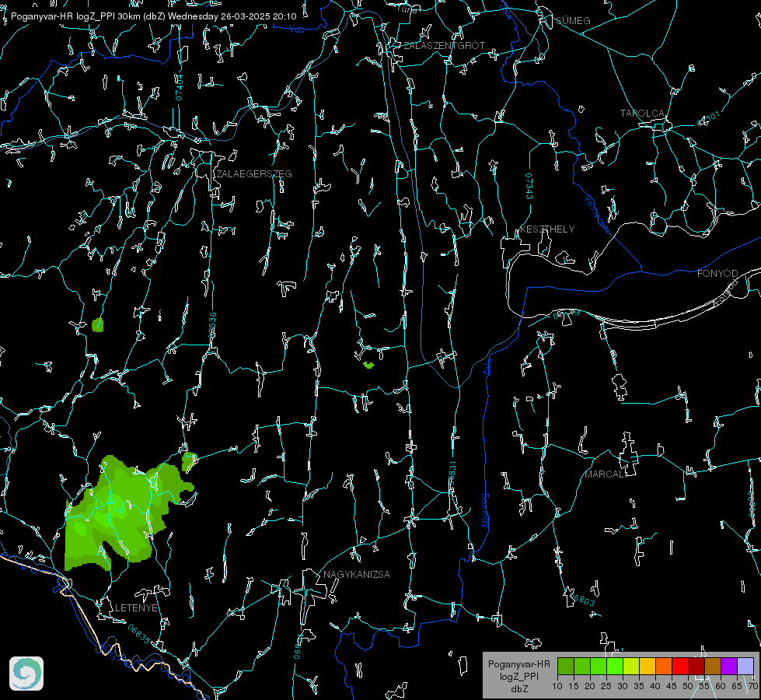Screen dimensions: 761x700
Task: Select the 45-50 dBZ red swatch
Action: coord(680,666)
